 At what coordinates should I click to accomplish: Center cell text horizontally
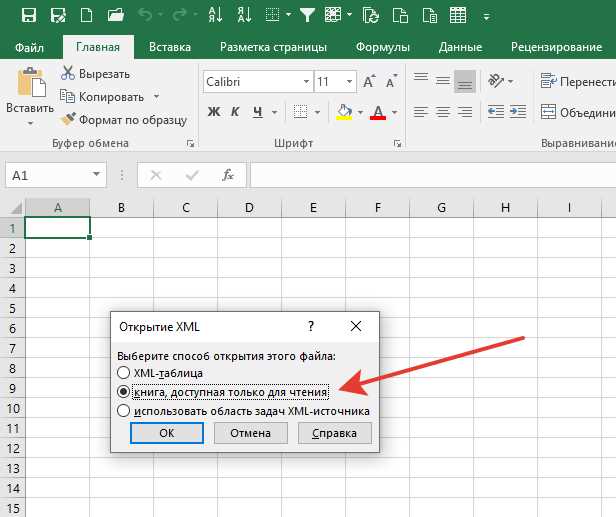click(443, 112)
